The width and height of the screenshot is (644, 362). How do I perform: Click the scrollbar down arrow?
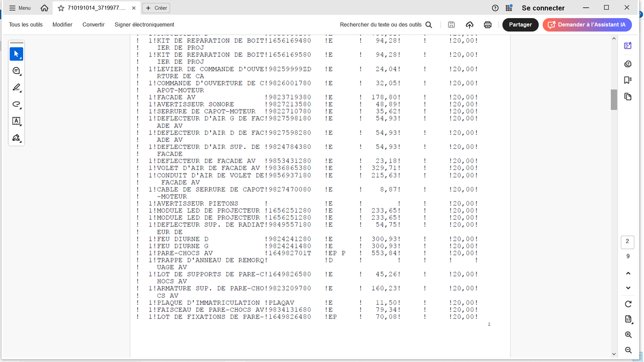tap(614, 354)
